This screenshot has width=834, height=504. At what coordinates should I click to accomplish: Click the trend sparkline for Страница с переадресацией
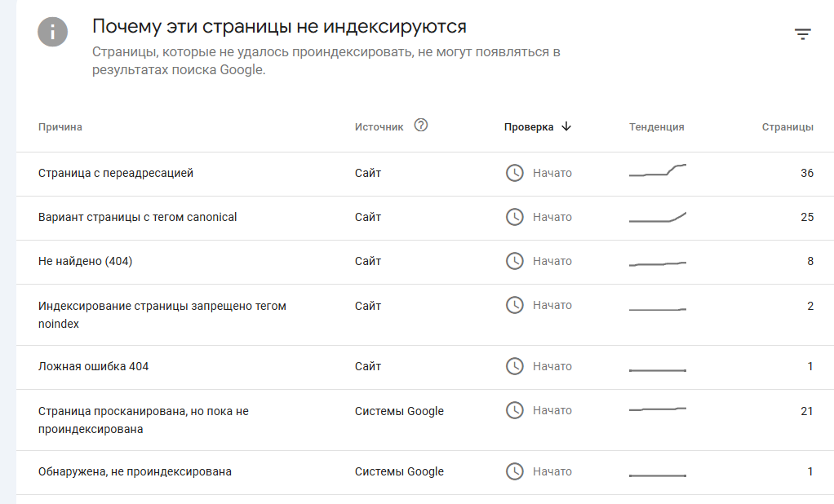point(658,170)
